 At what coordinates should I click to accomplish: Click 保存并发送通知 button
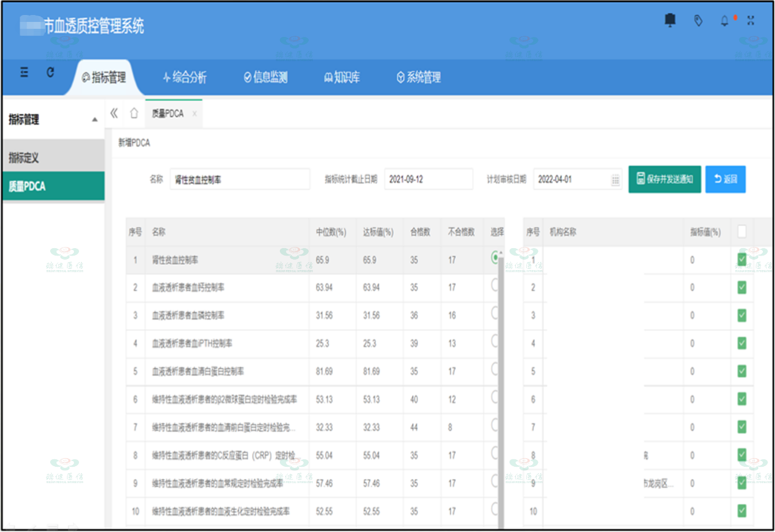click(665, 179)
